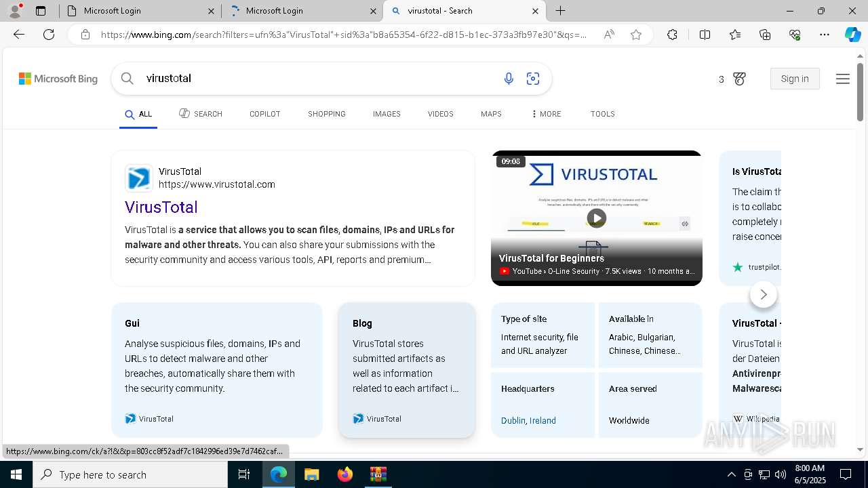Open Microsoft Rewards medal icon
This screenshot has height=488, width=868.
740,79
